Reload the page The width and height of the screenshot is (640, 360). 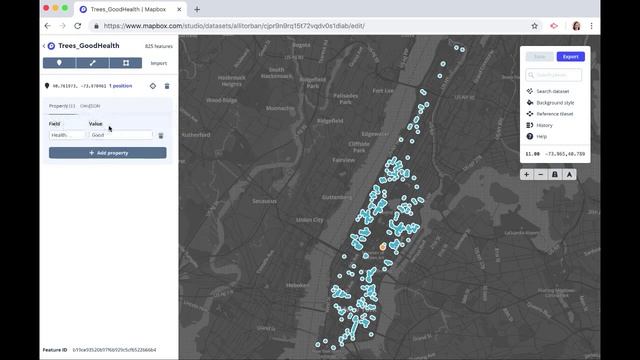point(78,26)
